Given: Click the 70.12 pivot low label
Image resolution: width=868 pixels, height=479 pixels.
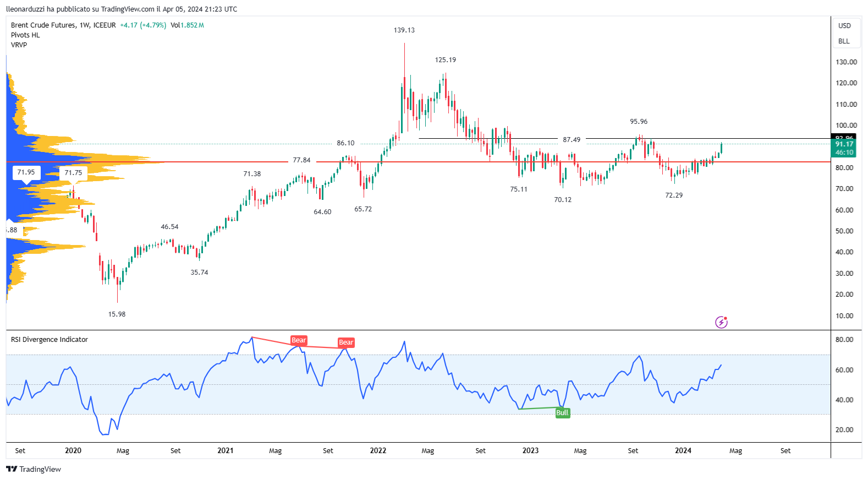Looking at the screenshot, I should tap(563, 200).
